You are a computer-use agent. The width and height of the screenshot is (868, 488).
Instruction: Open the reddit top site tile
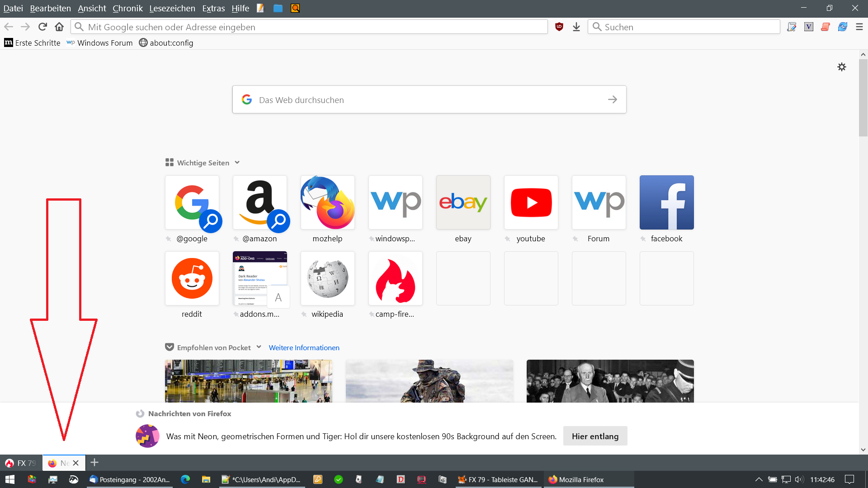[192, 278]
